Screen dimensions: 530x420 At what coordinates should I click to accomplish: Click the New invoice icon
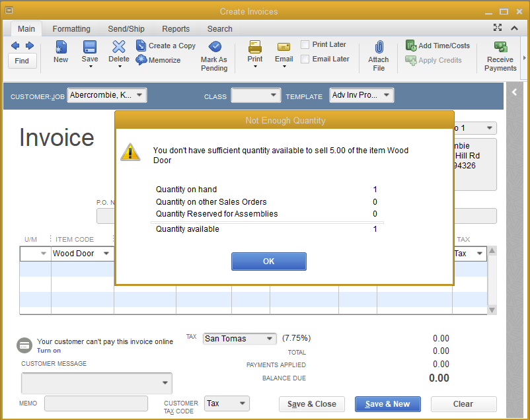coord(61,47)
